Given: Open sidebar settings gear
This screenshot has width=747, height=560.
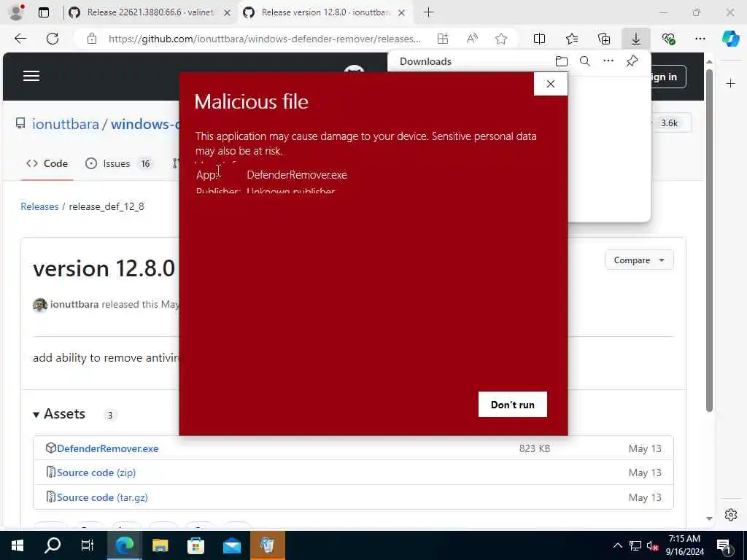Looking at the screenshot, I should tap(731, 515).
